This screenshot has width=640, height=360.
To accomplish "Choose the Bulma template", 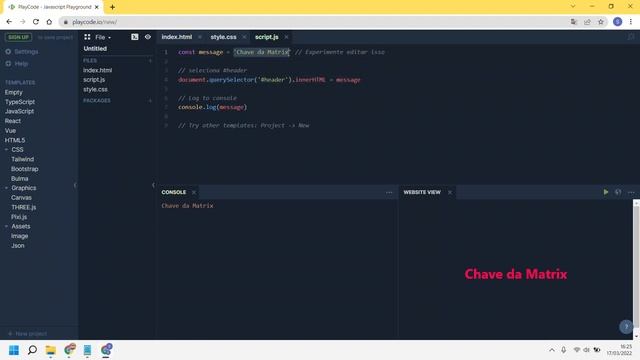I will click(20, 178).
